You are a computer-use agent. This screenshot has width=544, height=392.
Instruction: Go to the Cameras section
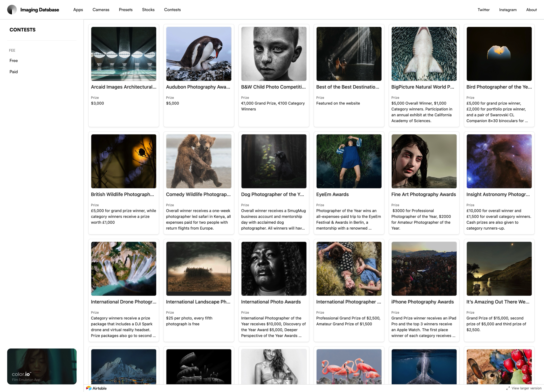(101, 10)
